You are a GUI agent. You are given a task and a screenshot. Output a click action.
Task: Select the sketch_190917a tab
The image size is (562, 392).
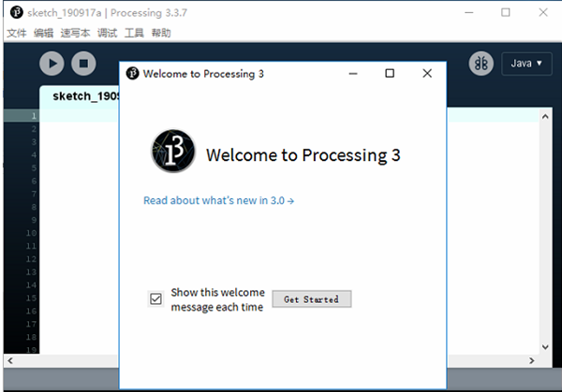coord(82,96)
